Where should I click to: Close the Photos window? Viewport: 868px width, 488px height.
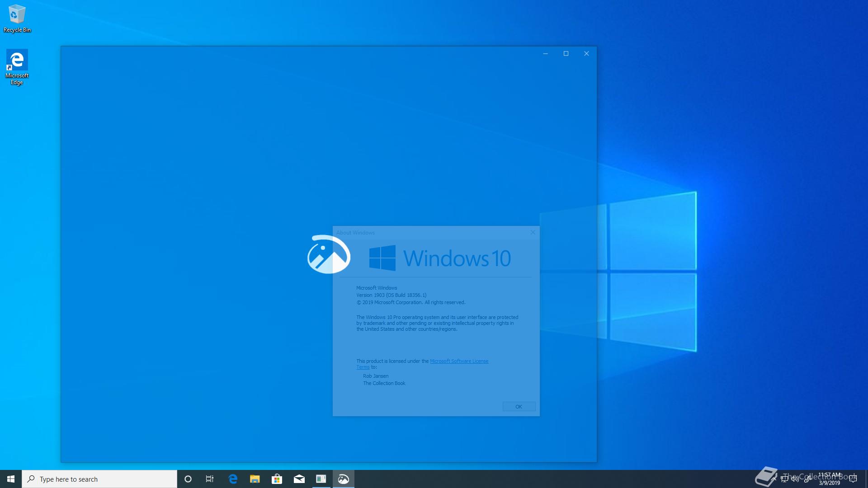[586, 53]
